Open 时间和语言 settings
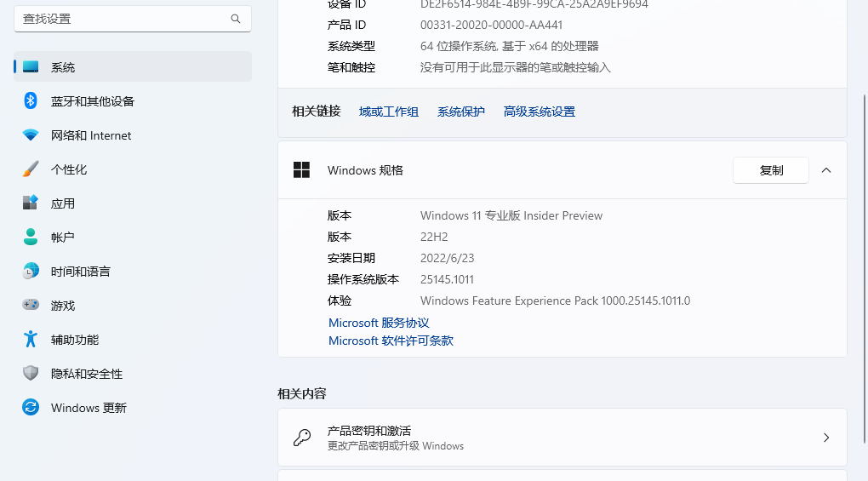The image size is (868, 481). (133, 272)
